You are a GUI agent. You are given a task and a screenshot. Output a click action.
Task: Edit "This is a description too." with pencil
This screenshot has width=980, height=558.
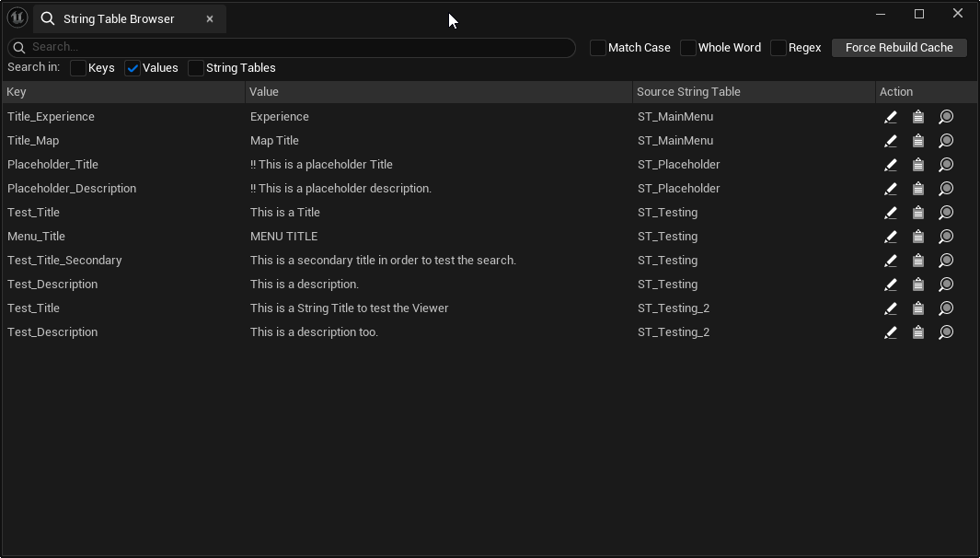tap(891, 332)
